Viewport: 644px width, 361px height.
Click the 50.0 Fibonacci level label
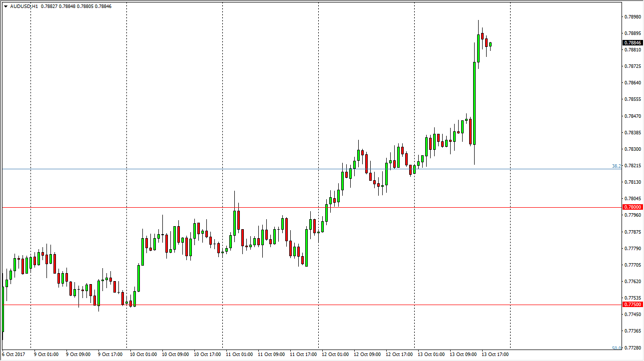click(x=616, y=348)
